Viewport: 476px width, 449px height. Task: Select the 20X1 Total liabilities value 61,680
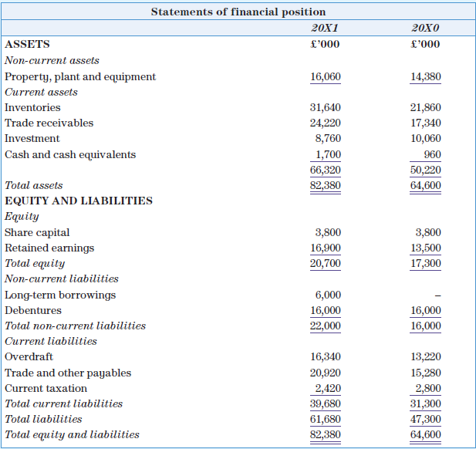[x=325, y=419]
